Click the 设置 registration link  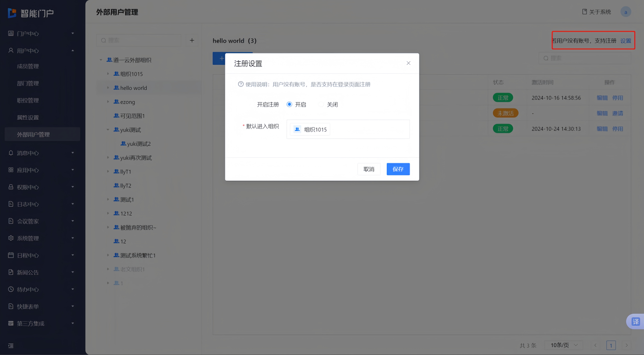[x=626, y=41]
